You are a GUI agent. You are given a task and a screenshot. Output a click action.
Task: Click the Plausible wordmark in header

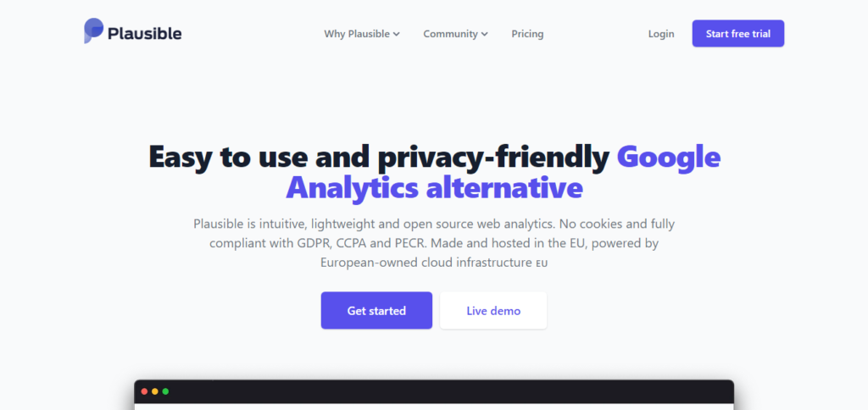click(x=144, y=34)
